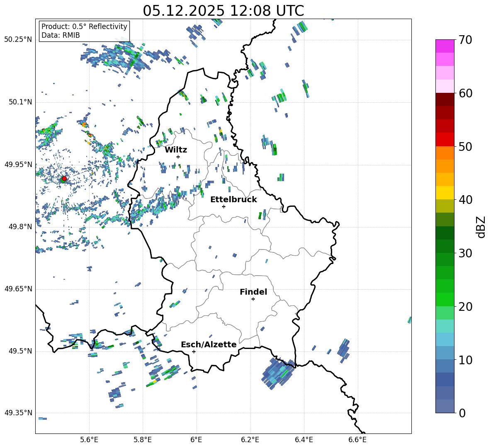This screenshot has width=491, height=448.
Task: Click the Product: 0.5° Reflectivity text
Action: point(84,27)
